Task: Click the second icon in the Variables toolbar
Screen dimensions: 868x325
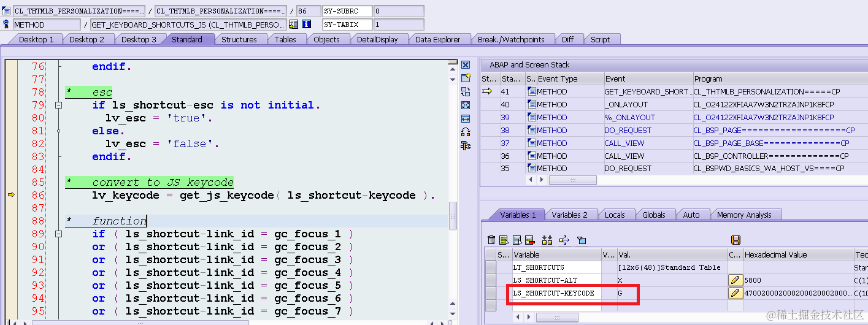Action: pyautogui.click(x=504, y=240)
